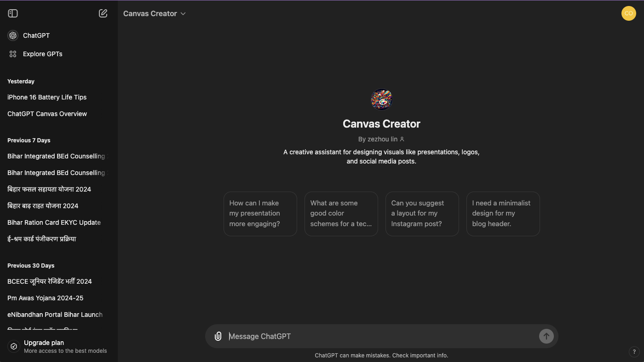Collapse the sidebar with the panel icon
The height and width of the screenshot is (362, 644).
pyautogui.click(x=13, y=13)
